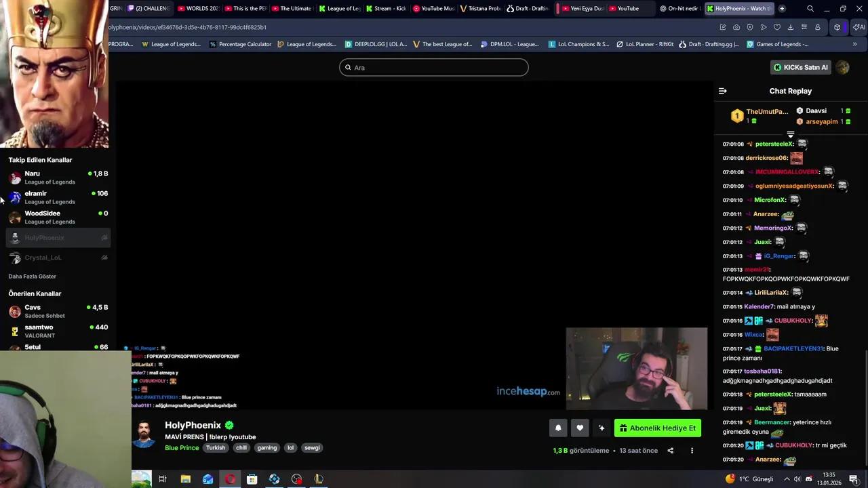Image resolution: width=868 pixels, height=488 pixels.
Task: Click the camera extension icon in the toolbar
Action: [736, 27]
